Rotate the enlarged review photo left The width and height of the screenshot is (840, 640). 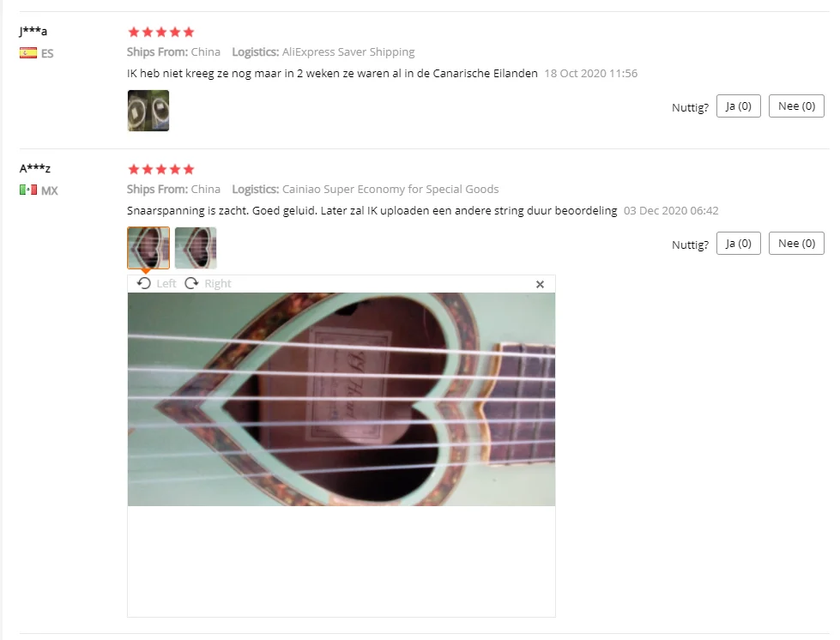(156, 283)
